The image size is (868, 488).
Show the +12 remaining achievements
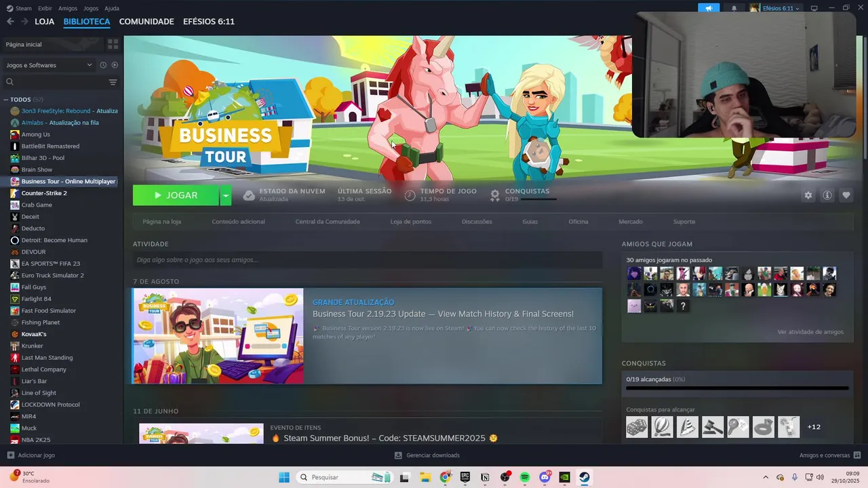point(814,427)
